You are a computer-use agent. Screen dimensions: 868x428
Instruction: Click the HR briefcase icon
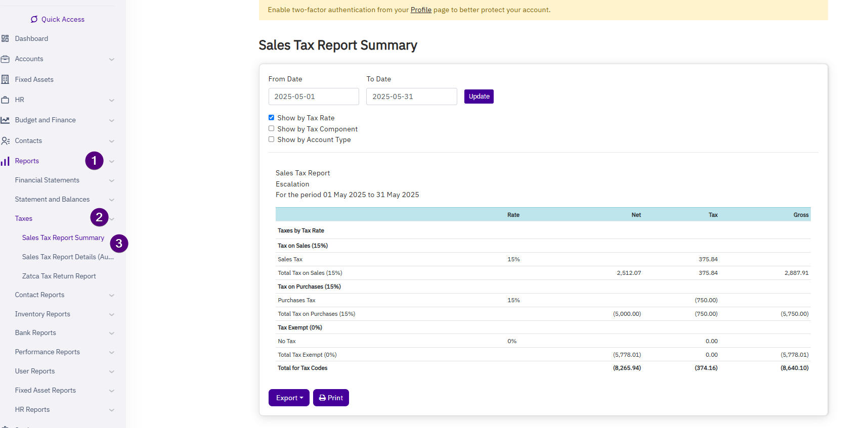5,100
